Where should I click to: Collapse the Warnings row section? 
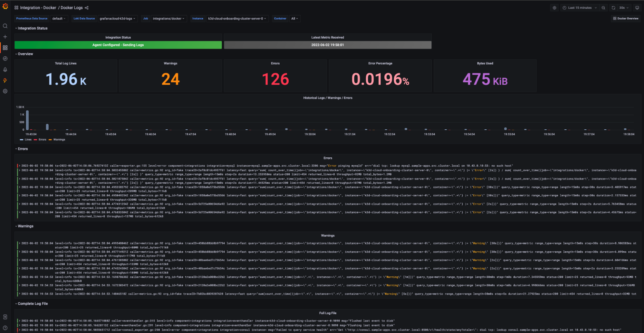(24, 226)
